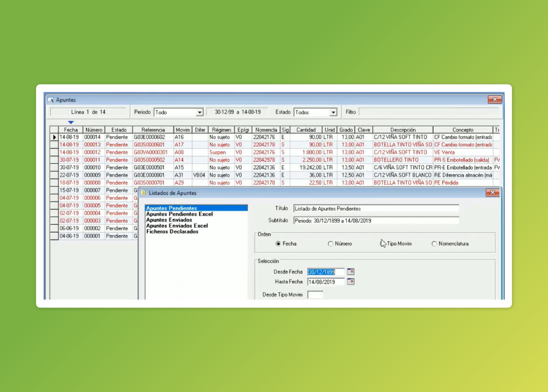
Task: Sort grid by the Cantidad column header
Action: click(x=306, y=130)
